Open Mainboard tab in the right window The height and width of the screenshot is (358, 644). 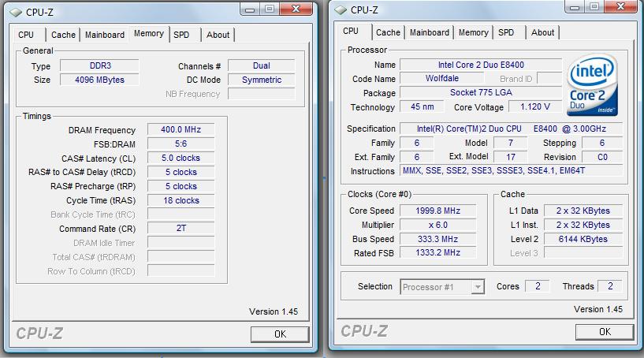(x=430, y=32)
